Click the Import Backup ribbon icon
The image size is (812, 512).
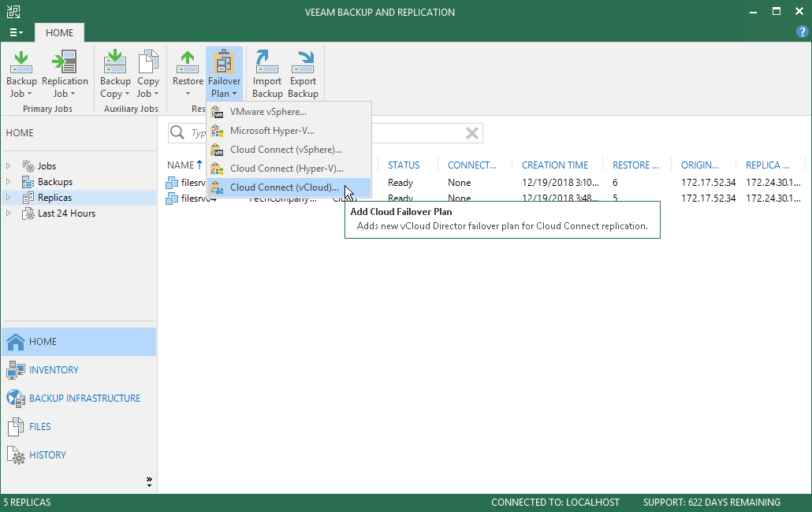[x=266, y=62]
